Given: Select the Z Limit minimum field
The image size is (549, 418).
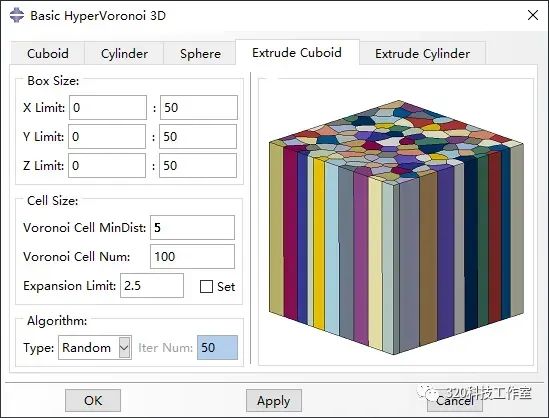Looking at the screenshot, I should [x=107, y=166].
